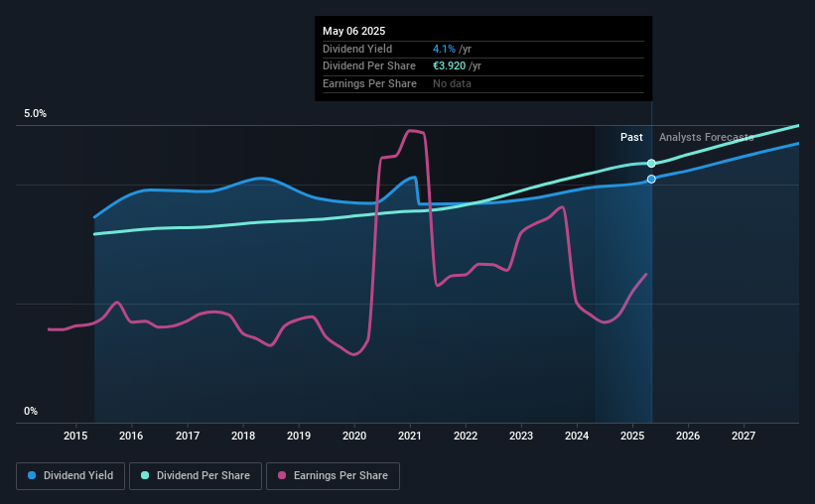Click the tooltip Dividend Per Share row label
Image resolution: width=815 pixels, height=504 pixels.
(369, 66)
